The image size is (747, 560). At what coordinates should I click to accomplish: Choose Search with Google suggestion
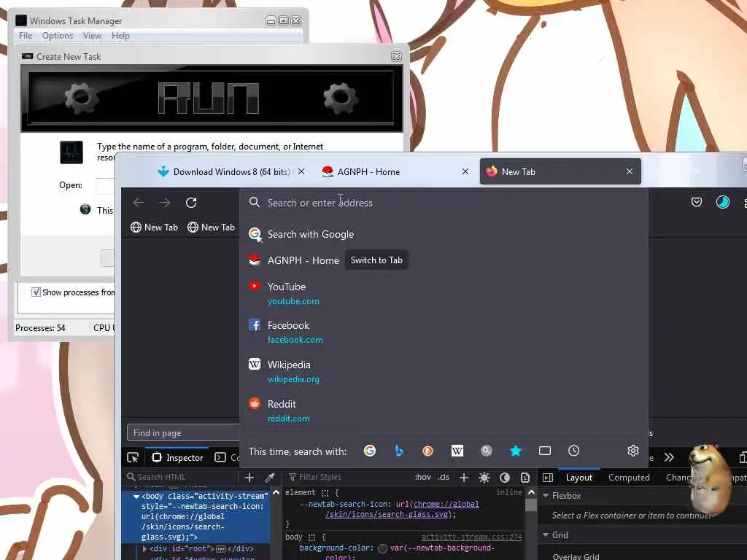pyautogui.click(x=444, y=234)
